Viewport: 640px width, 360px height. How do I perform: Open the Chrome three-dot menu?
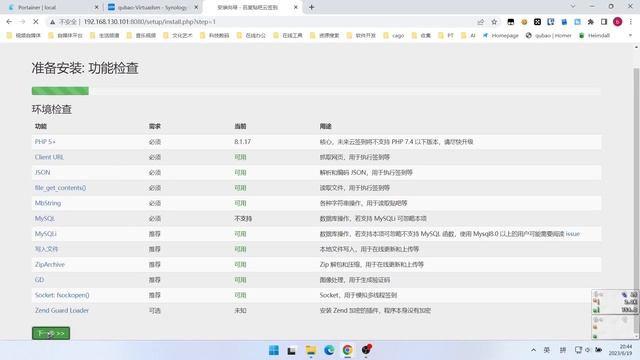pos(631,22)
